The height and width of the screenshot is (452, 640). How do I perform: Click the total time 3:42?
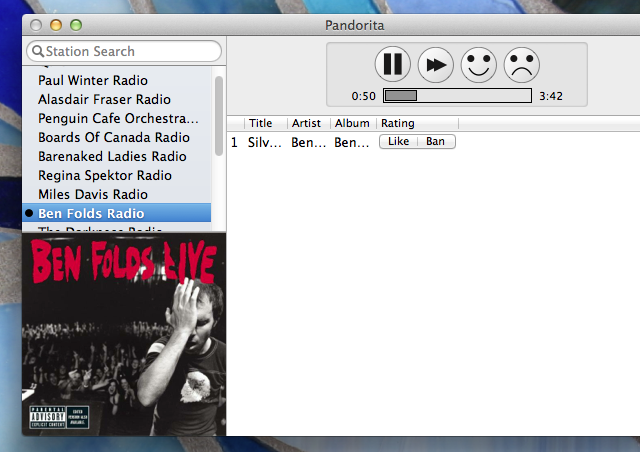(551, 96)
